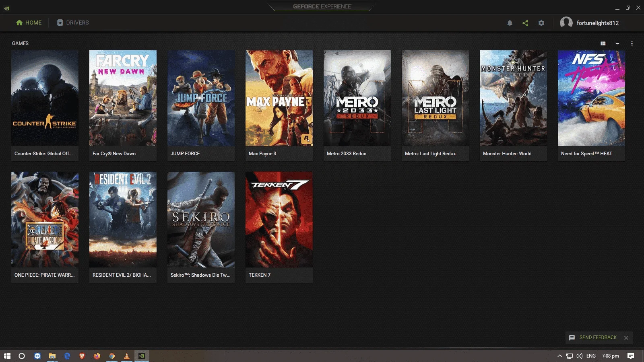Select Monster Hunter: World cover
This screenshot has height=362, width=644.
click(x=513, y=98)
